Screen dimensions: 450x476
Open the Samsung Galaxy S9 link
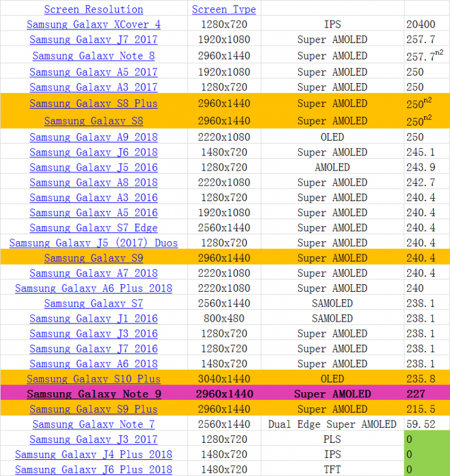94,258
